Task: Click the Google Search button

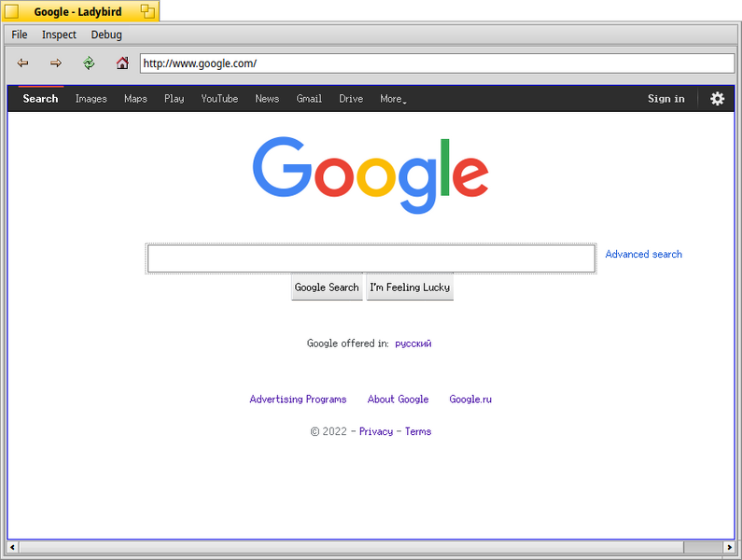Action: (327, 287)
